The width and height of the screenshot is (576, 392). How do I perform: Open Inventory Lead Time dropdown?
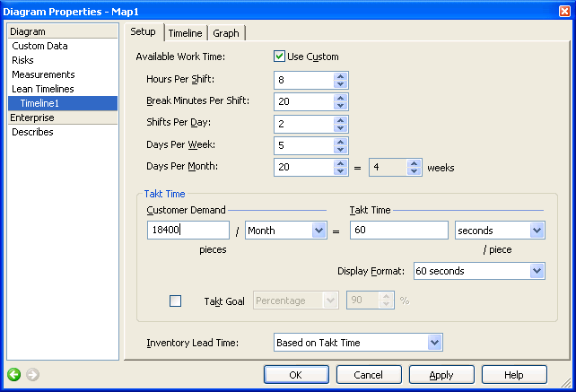tap(434, 342)
